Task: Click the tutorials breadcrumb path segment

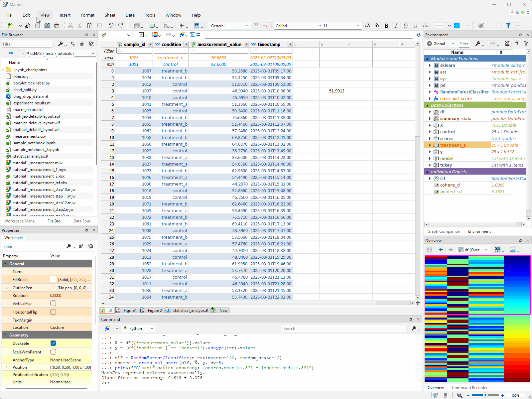Action: [x=65, y=53]
